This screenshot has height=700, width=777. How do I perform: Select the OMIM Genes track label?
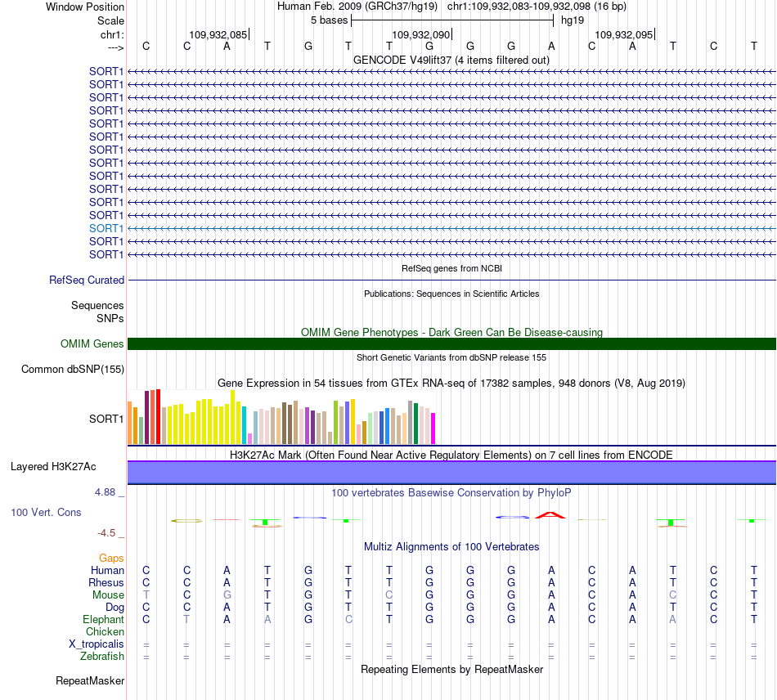coord(92,343)
